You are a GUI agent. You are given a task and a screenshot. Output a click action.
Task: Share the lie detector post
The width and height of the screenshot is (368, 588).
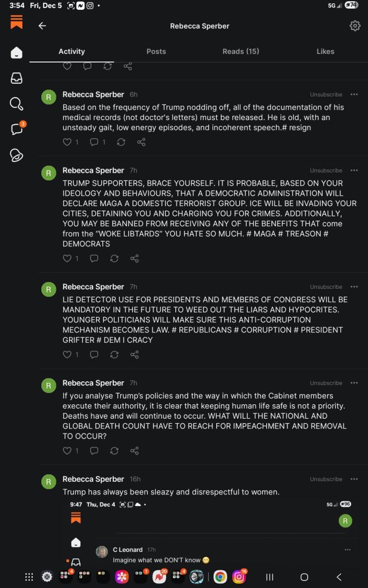tap(135, 355)
